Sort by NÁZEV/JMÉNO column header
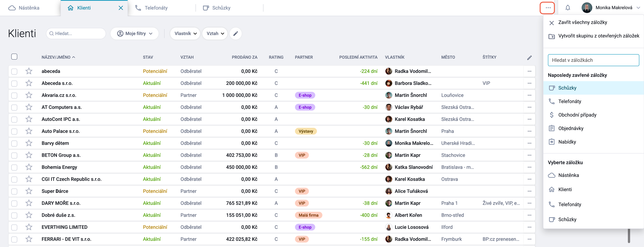This screenshot has width=644, height=247. tap(58, 57)
